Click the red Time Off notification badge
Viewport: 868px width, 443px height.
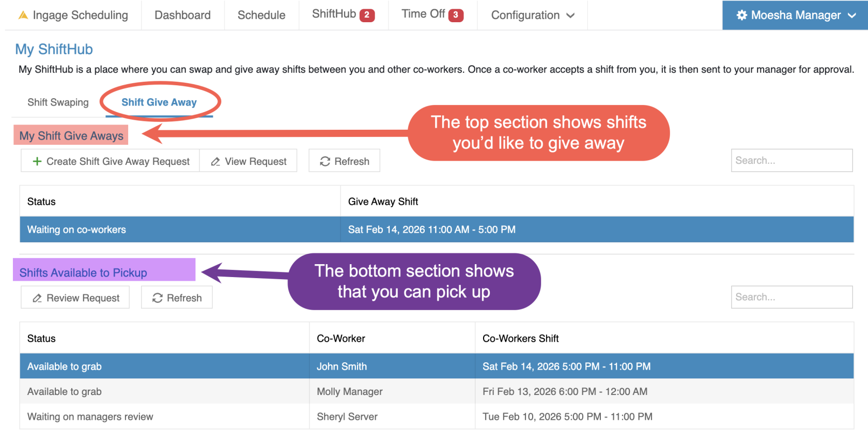click(455, 15)
